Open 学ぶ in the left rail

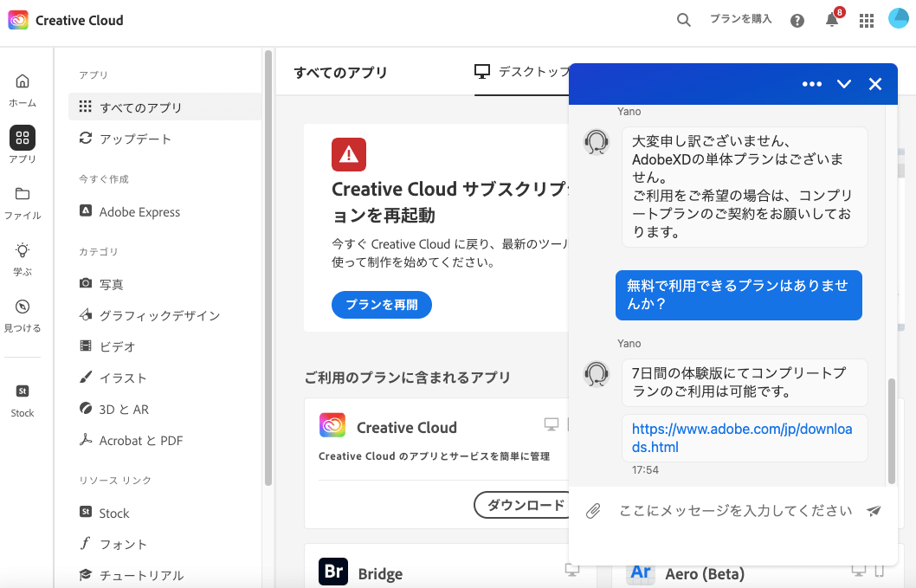click(x=23, y=260)
